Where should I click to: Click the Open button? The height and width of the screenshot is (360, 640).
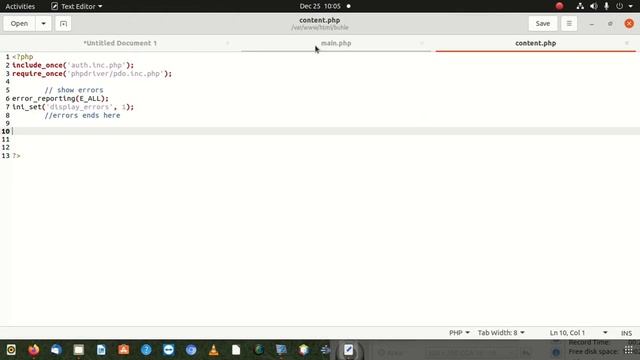point(19,24)
